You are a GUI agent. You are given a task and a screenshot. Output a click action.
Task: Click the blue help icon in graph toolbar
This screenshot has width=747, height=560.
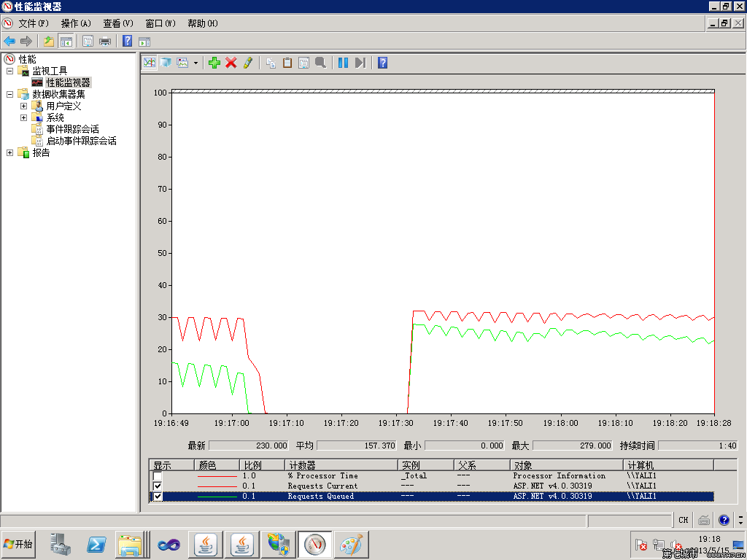point(382,63)
